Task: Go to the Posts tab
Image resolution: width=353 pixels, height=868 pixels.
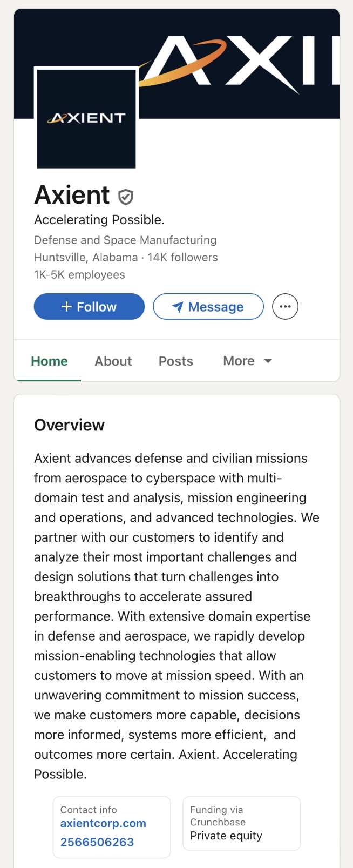Action: coord(175,361)
